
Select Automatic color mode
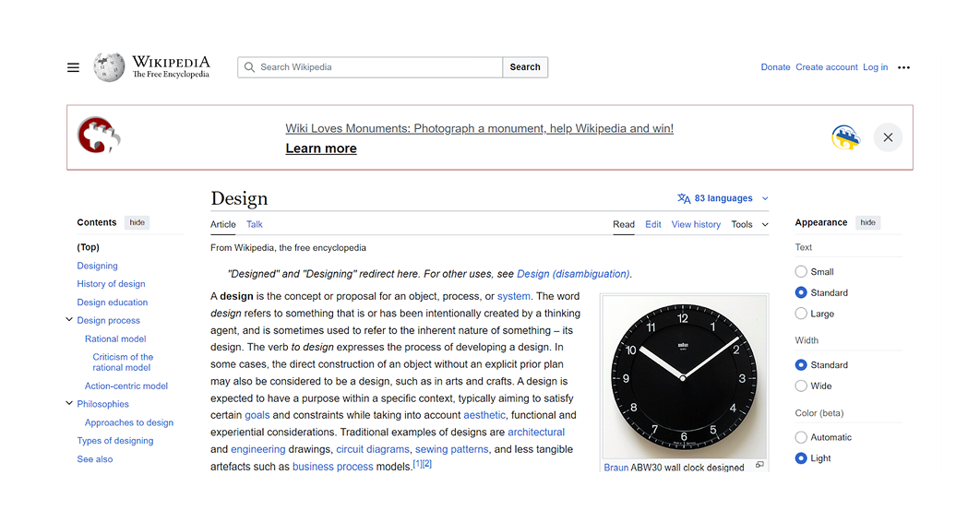[801, 437]
